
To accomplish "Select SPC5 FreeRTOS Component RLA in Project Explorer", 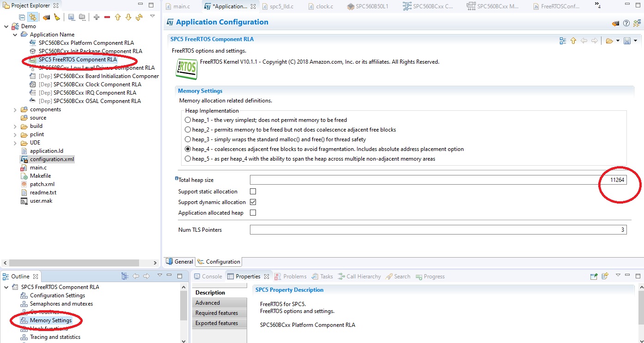I will [77, 60].
